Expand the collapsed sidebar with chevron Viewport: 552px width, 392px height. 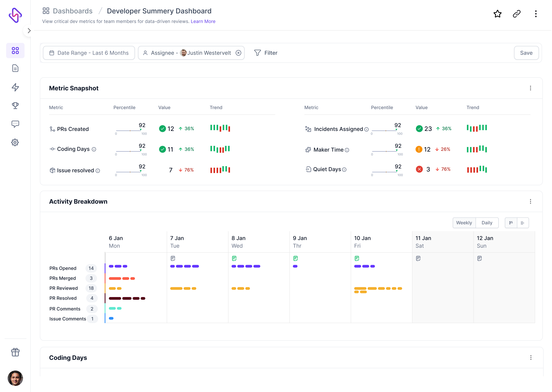[x=29, y=31]
